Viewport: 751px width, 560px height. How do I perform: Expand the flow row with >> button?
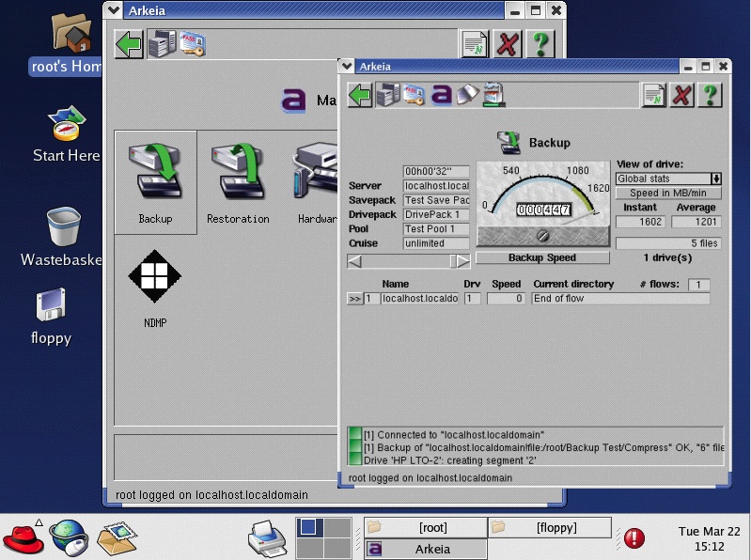354,299
